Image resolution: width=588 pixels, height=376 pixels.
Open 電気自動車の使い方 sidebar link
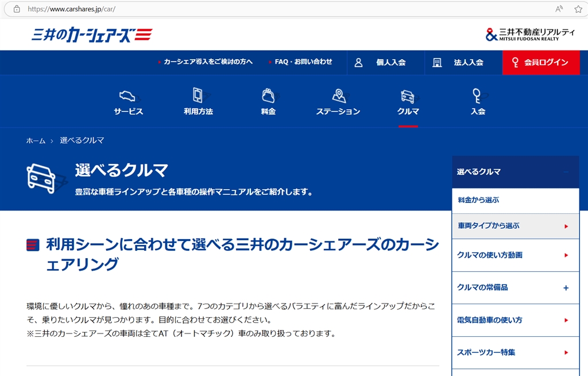click(x=516, y=320)
